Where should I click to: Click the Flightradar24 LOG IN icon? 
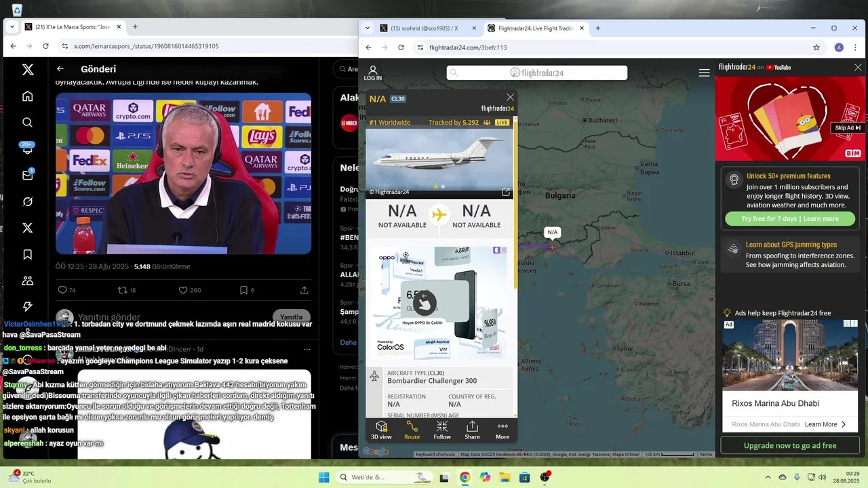coord(372,73)
